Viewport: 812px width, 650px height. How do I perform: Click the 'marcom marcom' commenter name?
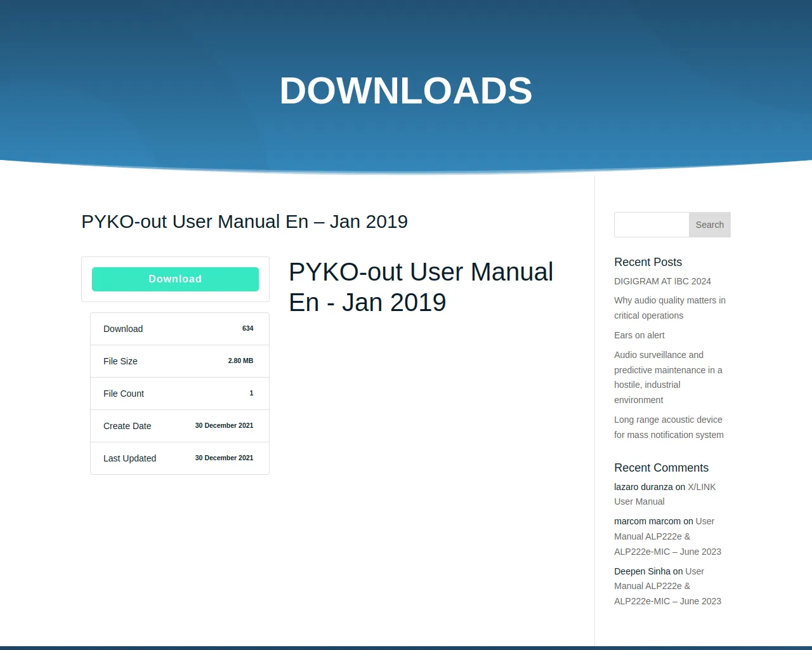647,521
